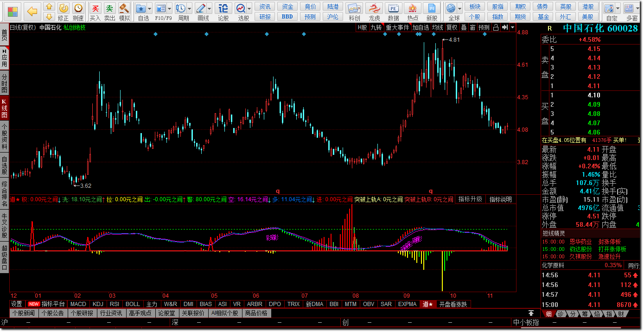Viewport: 644px width, 332px height.
Task: Click the first blue event diamond marker
Action: point(155,34)
